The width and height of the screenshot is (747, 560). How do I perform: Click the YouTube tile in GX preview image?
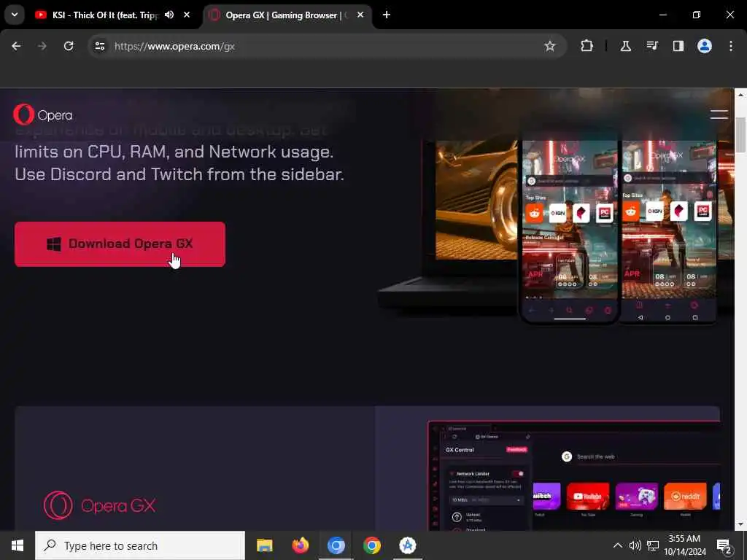(588, 496)
